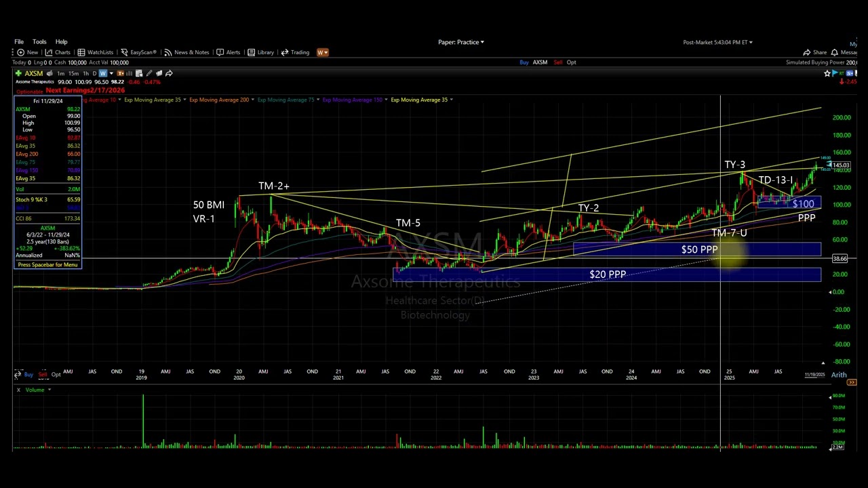The image size is (868, 488).
Task: Select the 1h timeframe
Action: [85, 73]
